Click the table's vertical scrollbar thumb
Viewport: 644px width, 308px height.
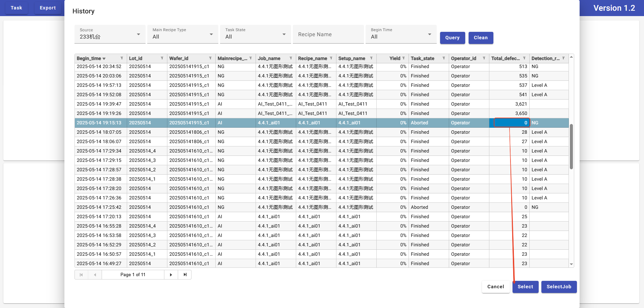point(571,146)
